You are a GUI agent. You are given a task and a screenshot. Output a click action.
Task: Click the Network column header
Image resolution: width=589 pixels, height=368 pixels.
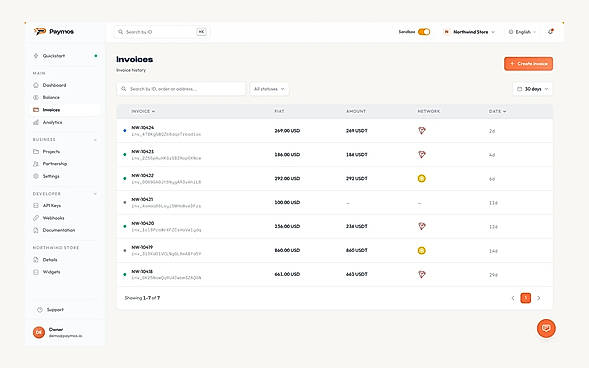point(429,111)
